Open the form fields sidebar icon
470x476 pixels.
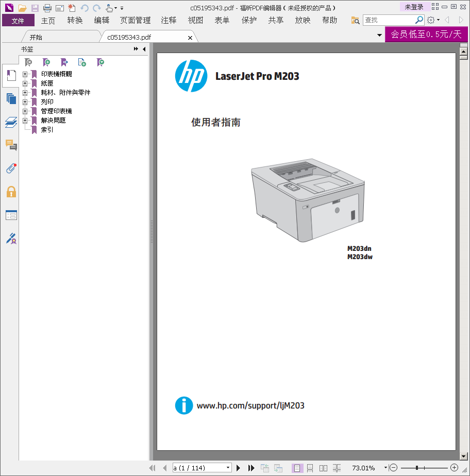pos(11,215)
